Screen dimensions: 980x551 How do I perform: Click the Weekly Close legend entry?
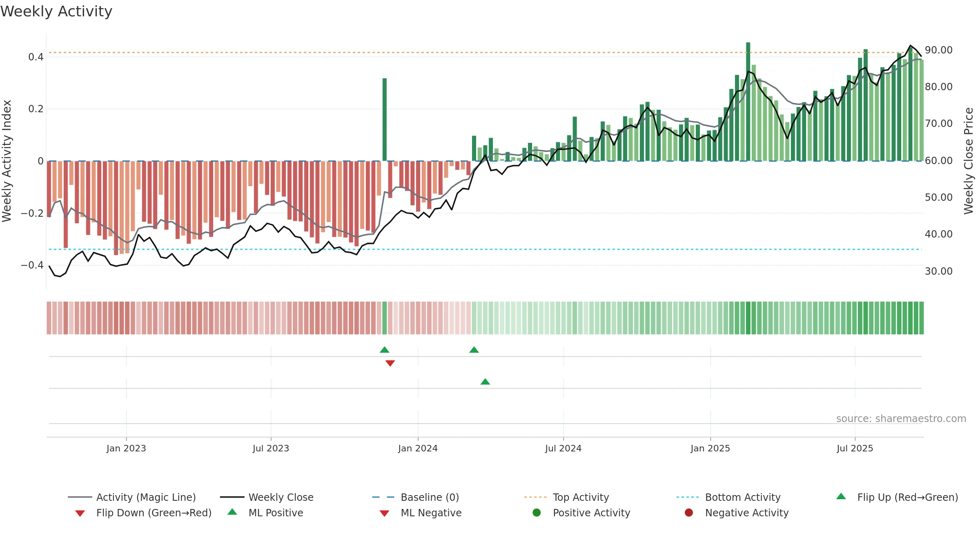pyautogui.click(x=267, y=497)
